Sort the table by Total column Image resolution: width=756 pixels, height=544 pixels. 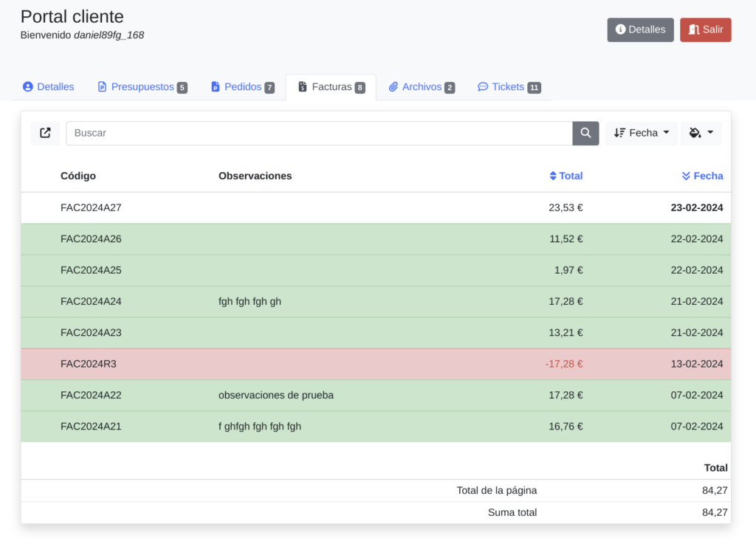pyautogui.click(x=566, y=176)
